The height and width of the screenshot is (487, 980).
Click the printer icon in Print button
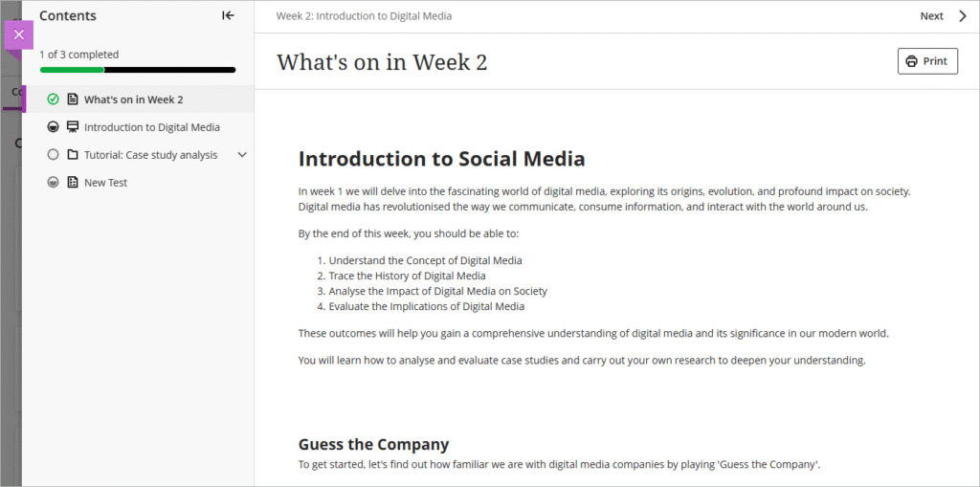coord(912,61)
